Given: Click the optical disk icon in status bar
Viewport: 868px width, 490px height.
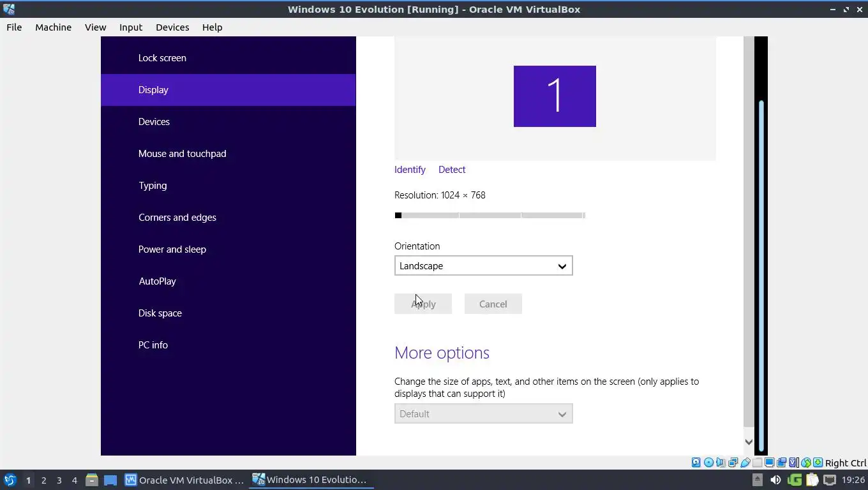Looking at the screenshot, I should pos(708,463).
